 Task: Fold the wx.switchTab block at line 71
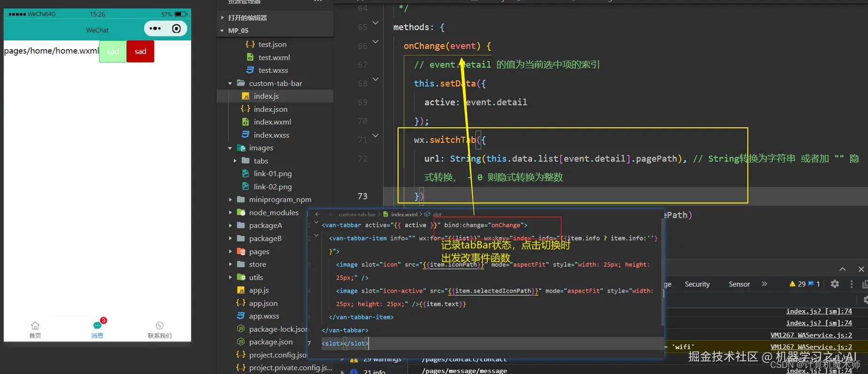(376, 136)
